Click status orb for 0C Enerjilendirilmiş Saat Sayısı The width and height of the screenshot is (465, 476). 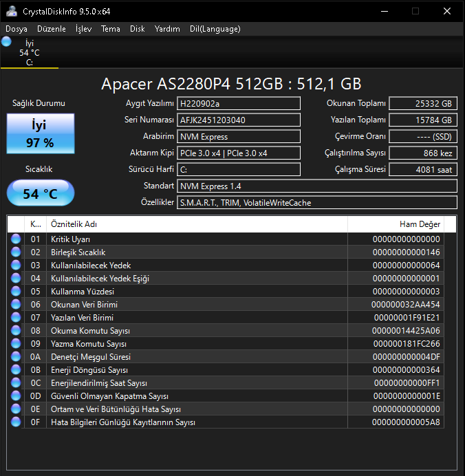click(x=16, y=382)
